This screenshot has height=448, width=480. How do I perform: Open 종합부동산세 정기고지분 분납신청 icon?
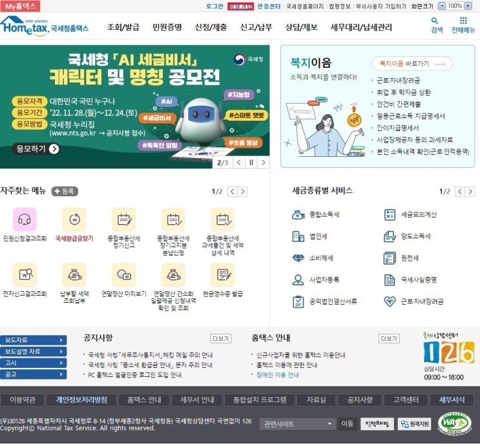(173, 219)
